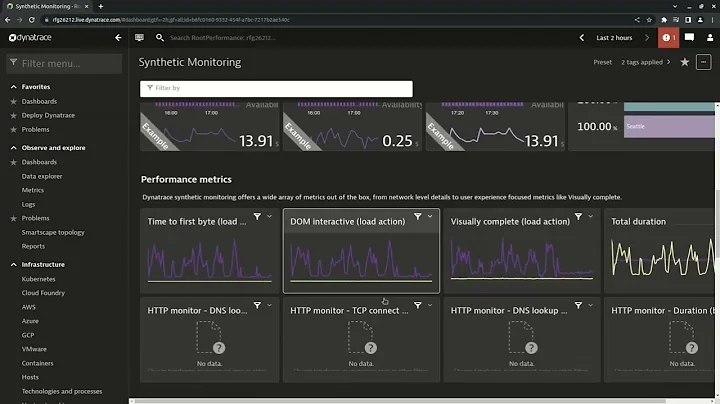Open the red problems alert indicator

(668, 38)
